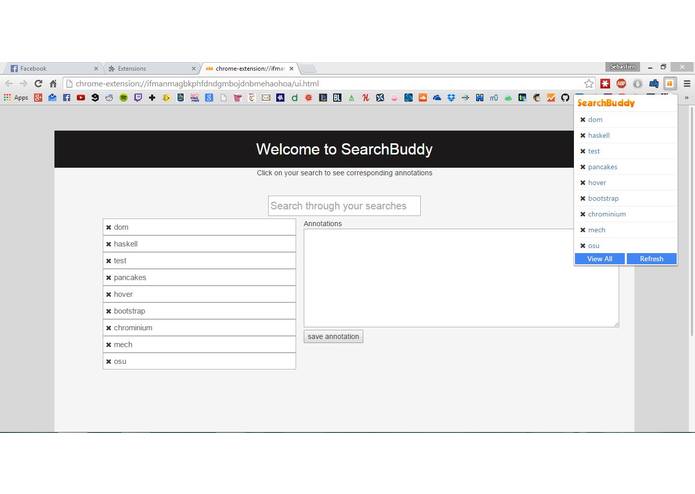Screen dimensions: 695x494
Task: Select the 'test' search row
Action: (199, 261)
